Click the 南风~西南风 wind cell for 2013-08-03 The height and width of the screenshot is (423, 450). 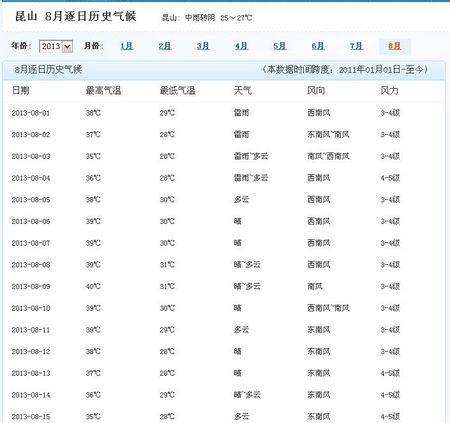tap(328, 156)
